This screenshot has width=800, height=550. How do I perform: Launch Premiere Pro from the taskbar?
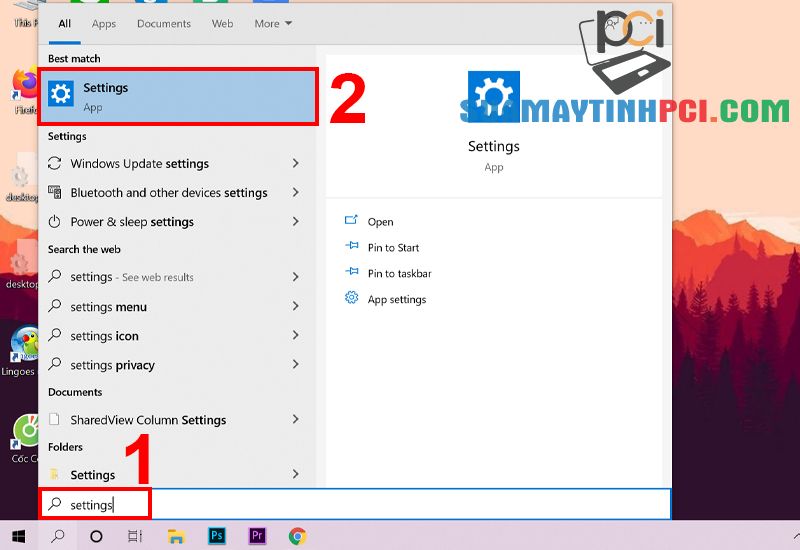point(257,536)
